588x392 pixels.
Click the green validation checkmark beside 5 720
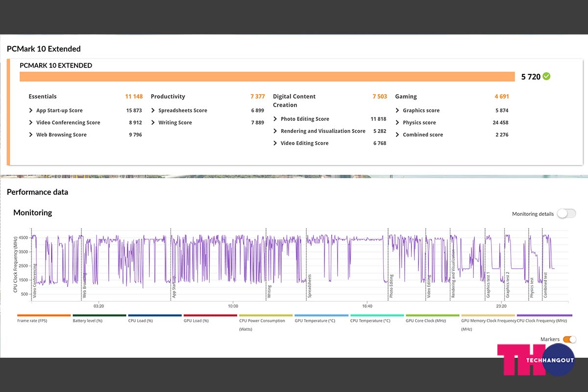coord(546,76)
